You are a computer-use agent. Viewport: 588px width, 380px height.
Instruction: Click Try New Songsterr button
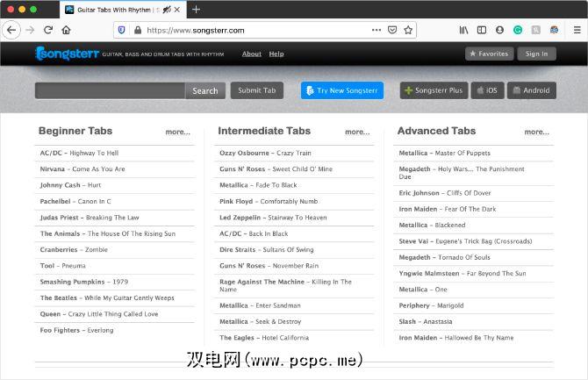tap(342, 90)
